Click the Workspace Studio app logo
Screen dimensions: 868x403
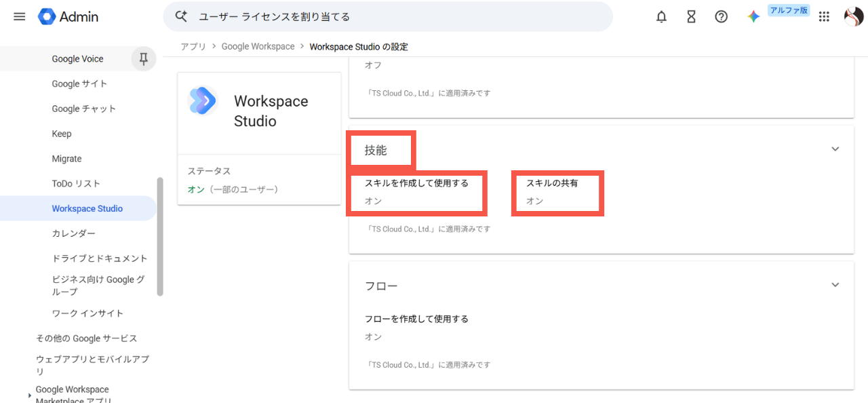[x=202, y=101]
